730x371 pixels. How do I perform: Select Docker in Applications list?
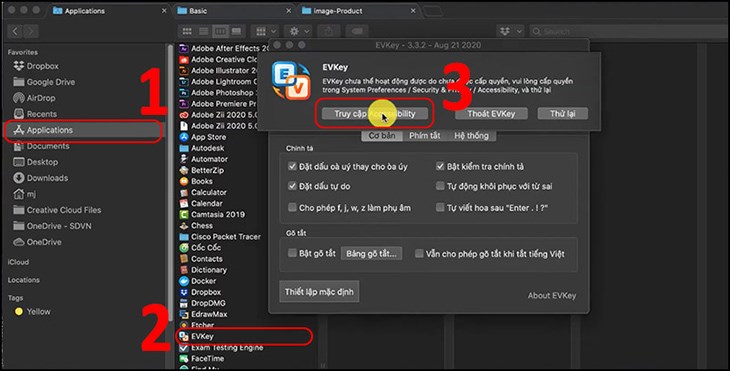click(x=198, y=281)
